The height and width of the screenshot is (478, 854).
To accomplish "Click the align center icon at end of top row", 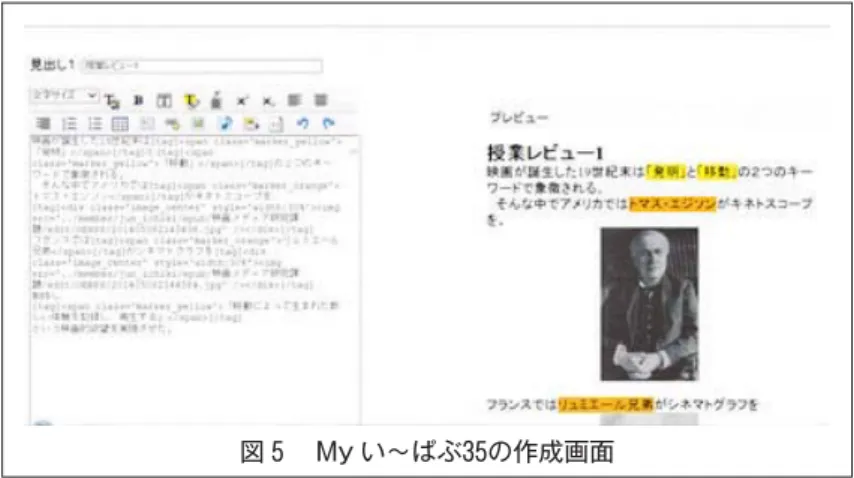I will [x=321, y=100].
